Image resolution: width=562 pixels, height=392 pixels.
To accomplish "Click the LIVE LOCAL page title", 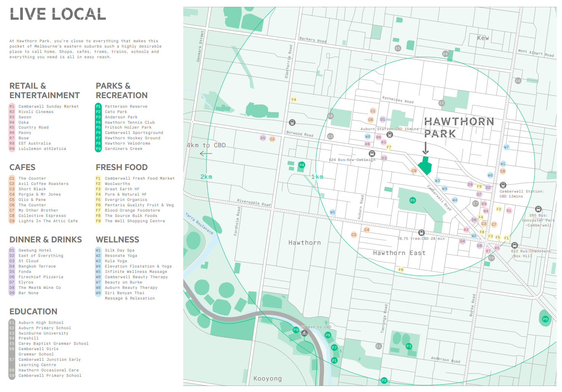I will click(58, 14).
